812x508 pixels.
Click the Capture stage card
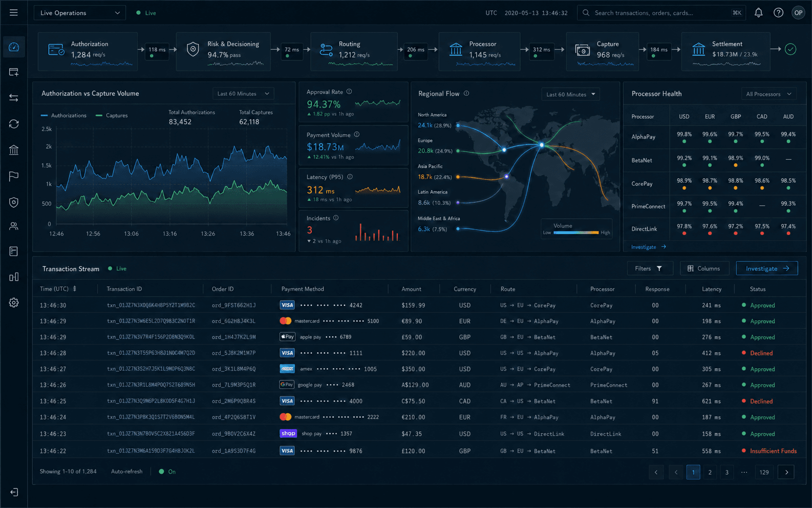point(603,51)
